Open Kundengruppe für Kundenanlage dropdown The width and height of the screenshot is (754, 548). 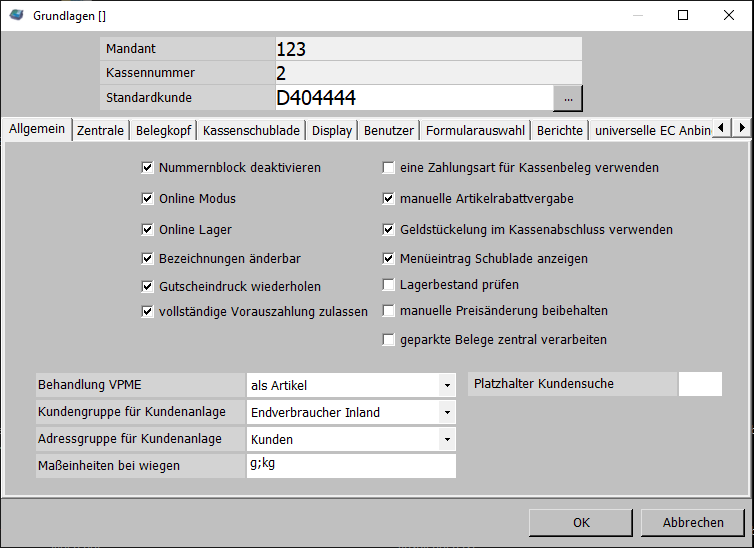click(446, 412)
